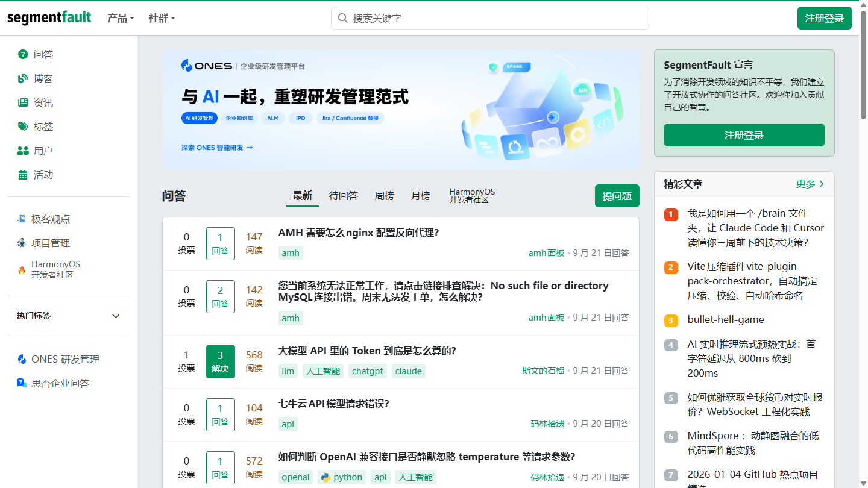Click the 用户 users icon in sidebar

click(x=23, y=151)
